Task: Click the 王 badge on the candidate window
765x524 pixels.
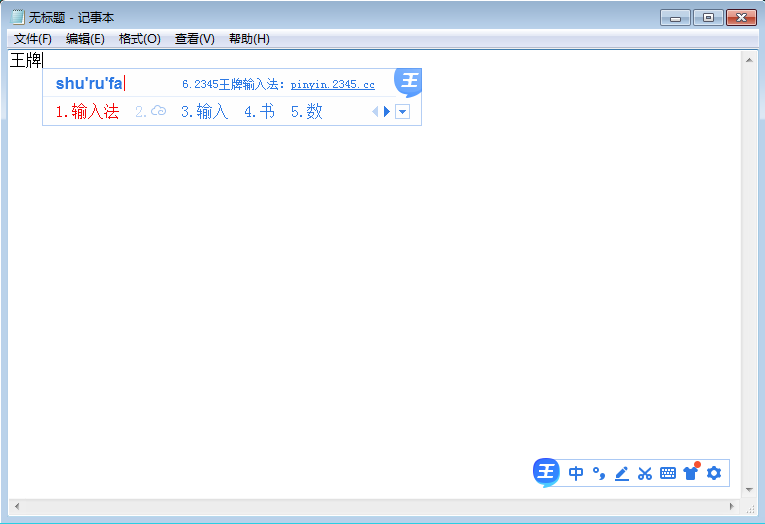Action: point(408,82)
